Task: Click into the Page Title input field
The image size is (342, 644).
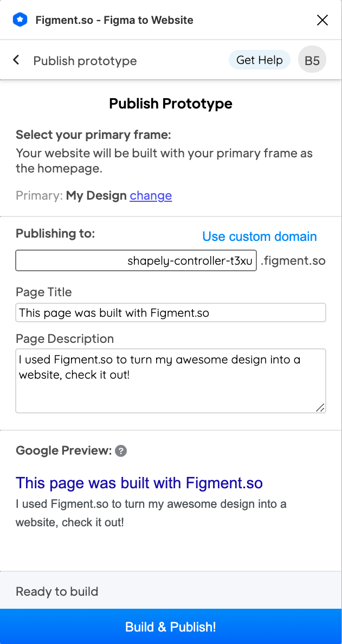Action: pos(171,313)
